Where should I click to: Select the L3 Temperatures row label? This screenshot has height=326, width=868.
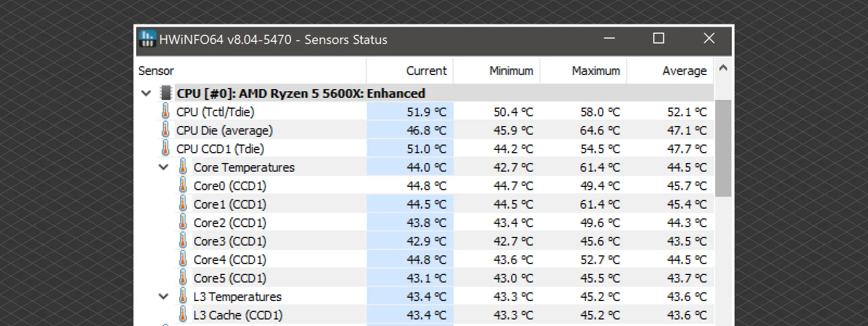pos(238,297)
